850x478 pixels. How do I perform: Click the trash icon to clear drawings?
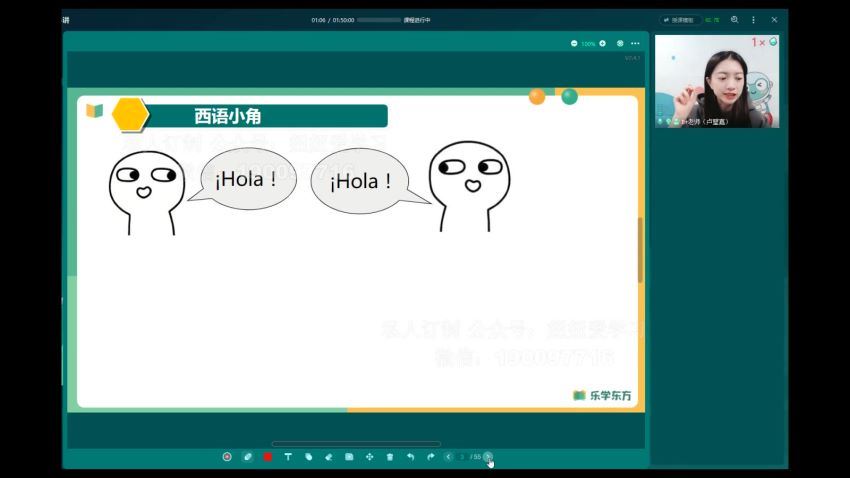point(390,457)
